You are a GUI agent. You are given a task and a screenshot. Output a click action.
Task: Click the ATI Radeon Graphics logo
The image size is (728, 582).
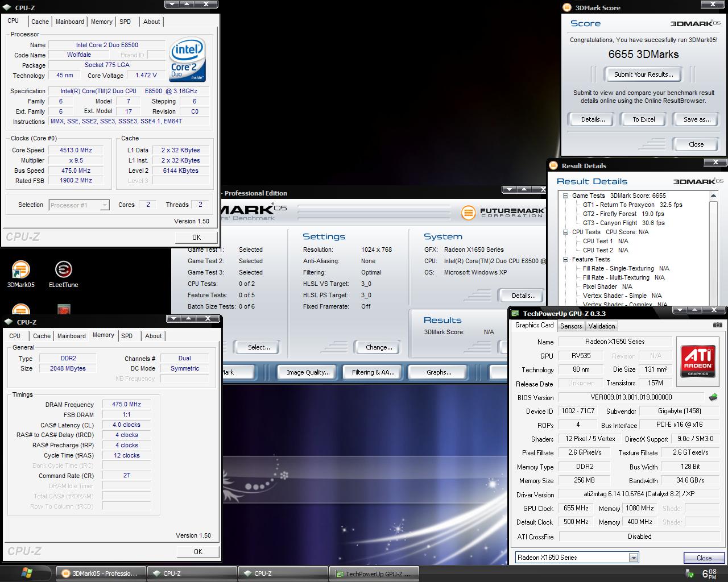(697, 361)
